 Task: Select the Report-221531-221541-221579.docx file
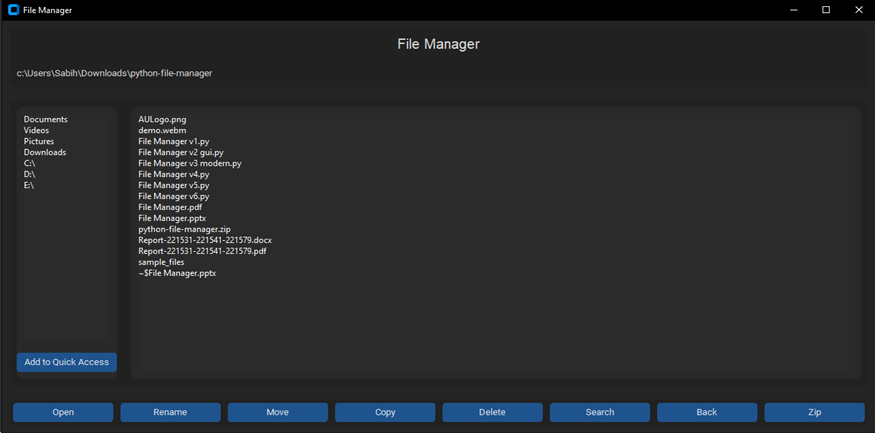coord(205,240)
